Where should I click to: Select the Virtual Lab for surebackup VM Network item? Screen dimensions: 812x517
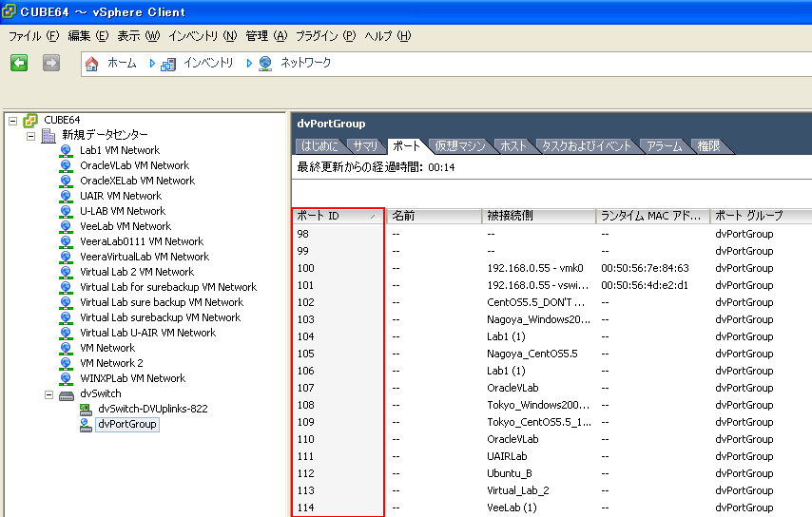coord(168,287)
